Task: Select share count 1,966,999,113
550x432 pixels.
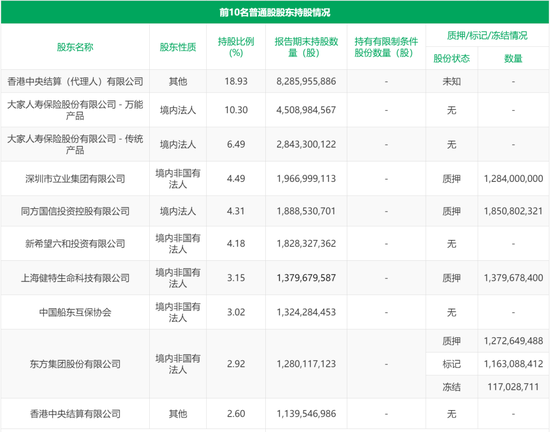Action: [x=306, y=179]
